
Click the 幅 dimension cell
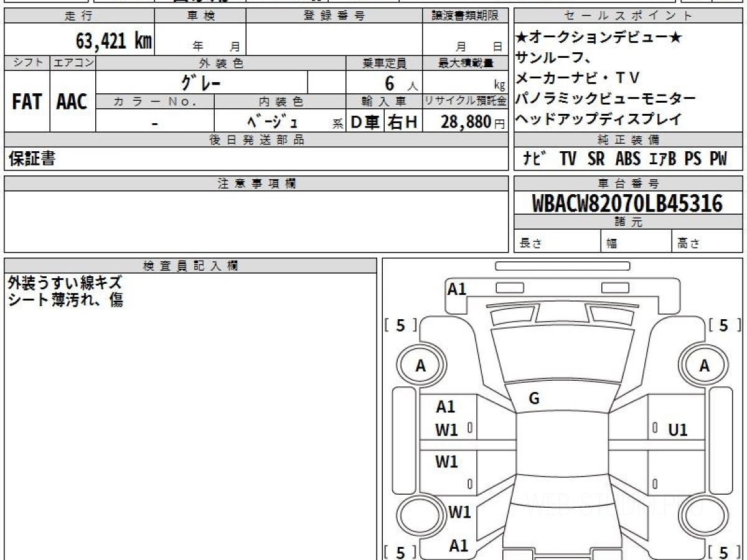636,242
